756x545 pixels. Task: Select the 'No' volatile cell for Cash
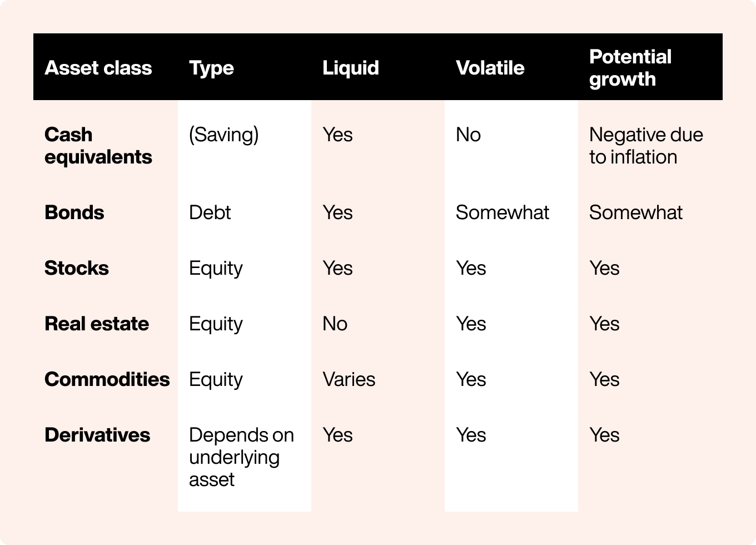(469, 135)
